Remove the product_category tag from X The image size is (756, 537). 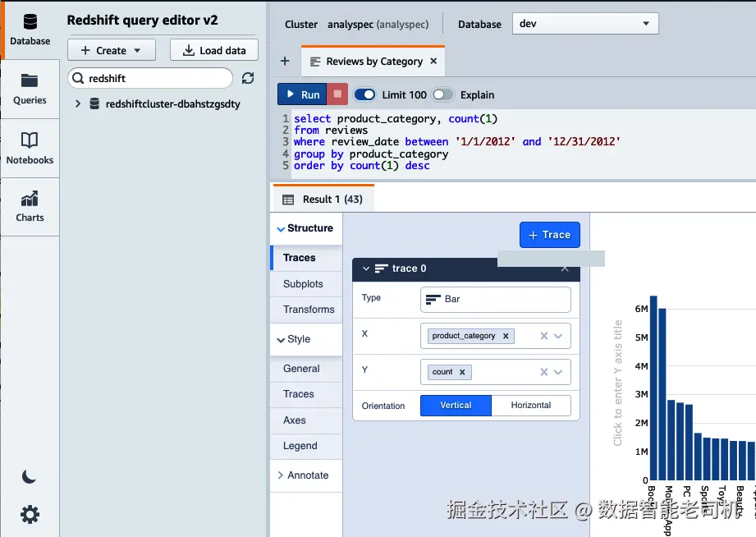tap(506, 336)
